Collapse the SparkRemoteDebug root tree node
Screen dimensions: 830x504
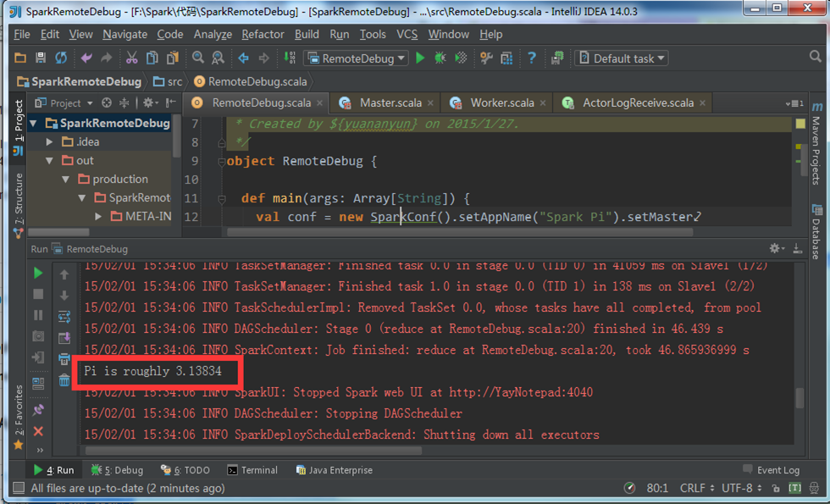tap(33, 124)
